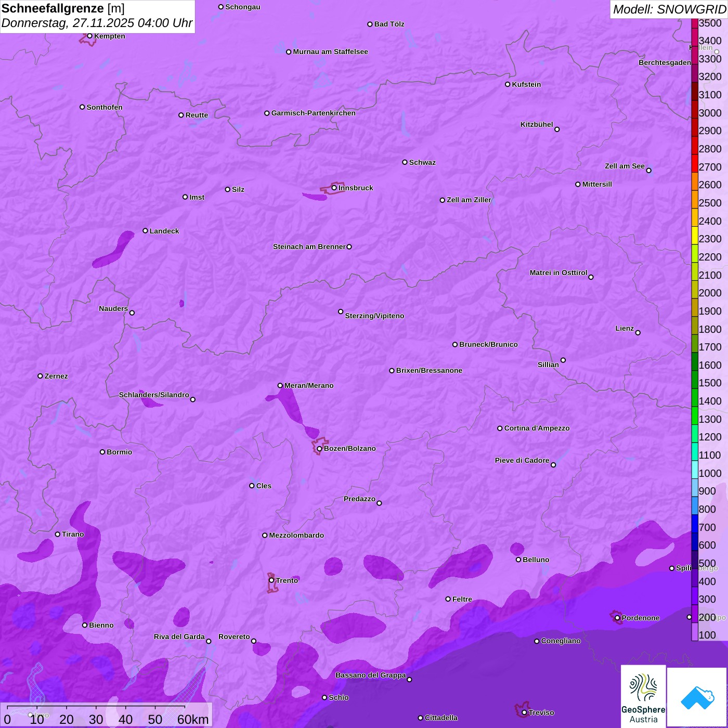The height and width of the screenshot is (728, 728).
Task: Click the Tirano marker dot
Action: [58, 534]
